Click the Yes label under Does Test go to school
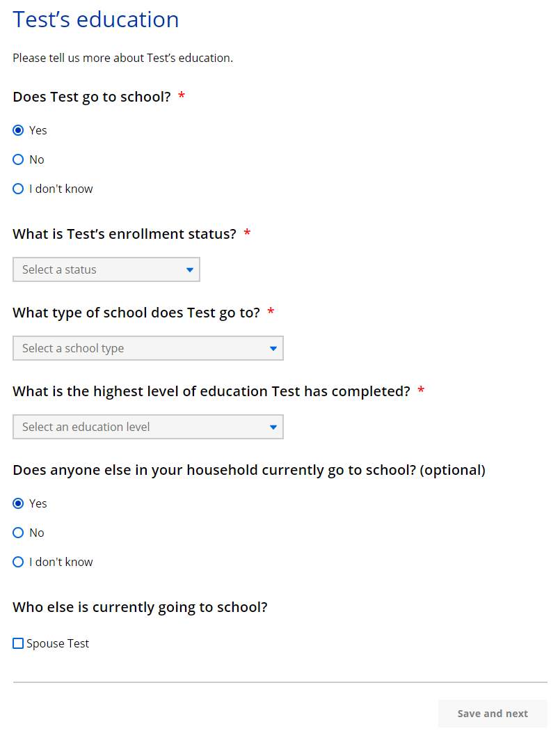Viewport: 560px width, 738px height. (38, 130)
